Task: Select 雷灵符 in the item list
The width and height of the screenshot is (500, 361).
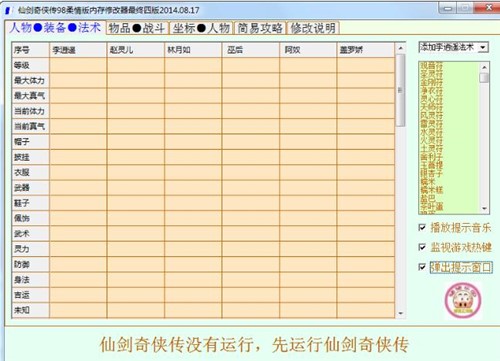Action: point(431,124)
